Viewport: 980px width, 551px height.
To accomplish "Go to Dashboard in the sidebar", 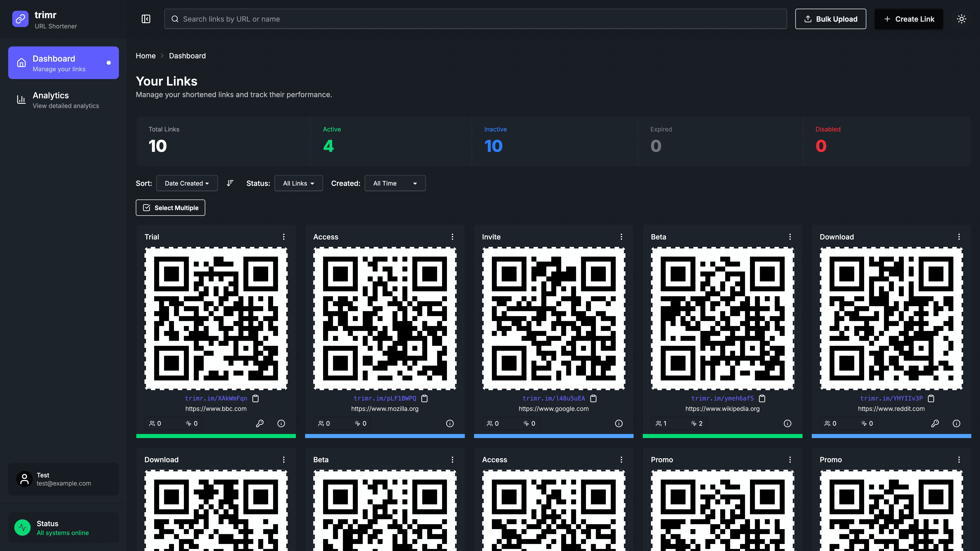I will (63, 63).
